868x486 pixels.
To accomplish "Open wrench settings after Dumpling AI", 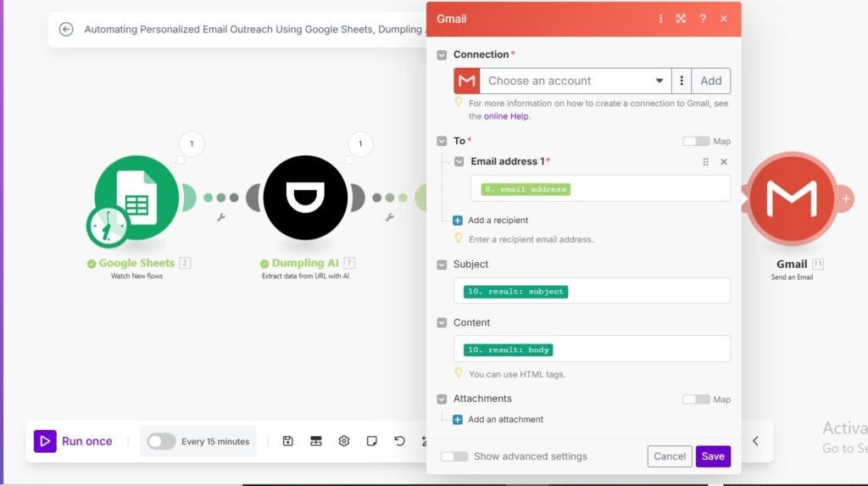I will click(x=390, y=218).
